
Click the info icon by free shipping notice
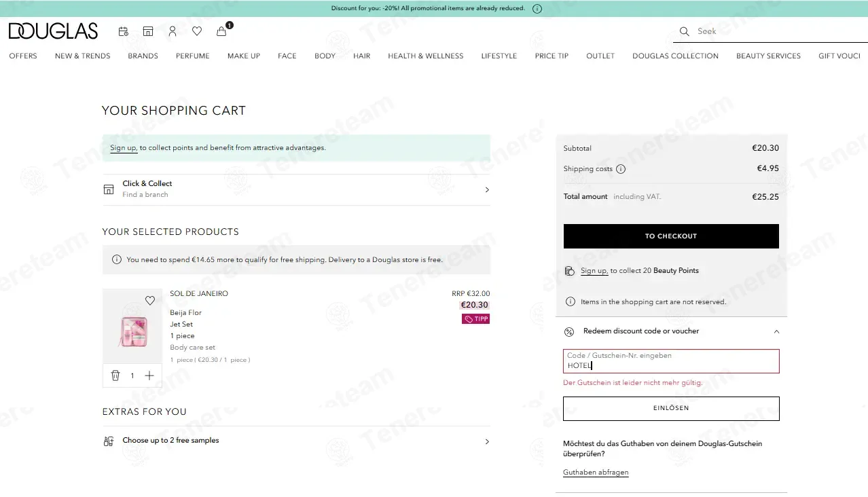point(116,259)
